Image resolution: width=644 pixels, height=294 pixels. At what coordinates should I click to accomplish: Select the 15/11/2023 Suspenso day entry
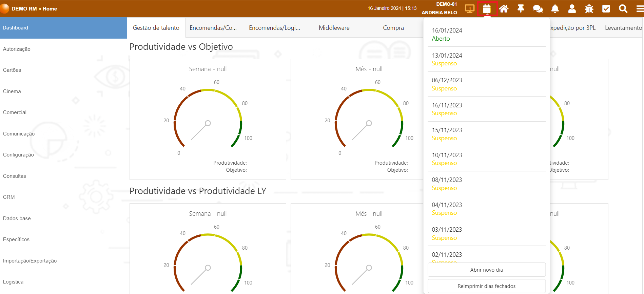coord(487,134)
